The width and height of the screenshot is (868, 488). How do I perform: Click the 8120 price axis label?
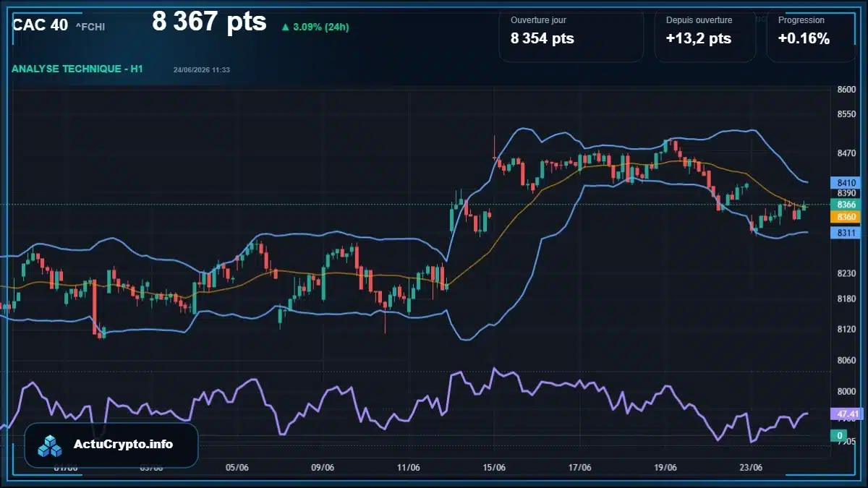[846, 329]
